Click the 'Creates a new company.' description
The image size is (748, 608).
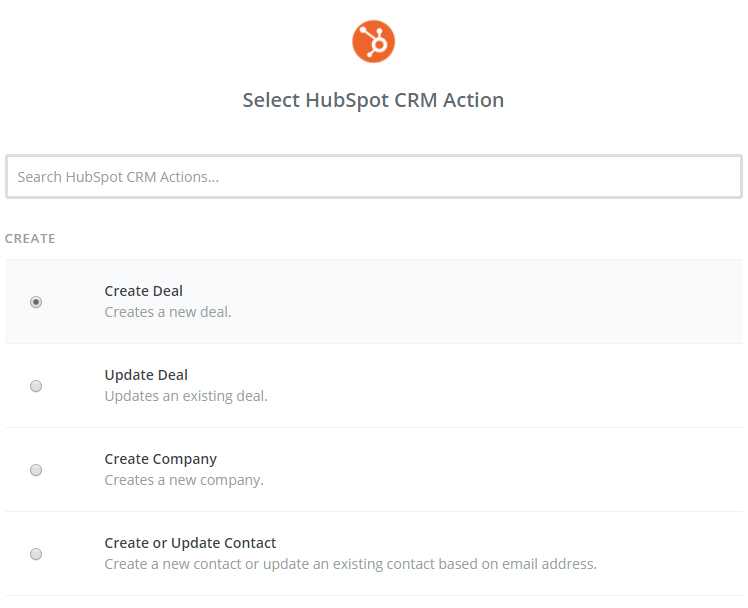point(184,480)
